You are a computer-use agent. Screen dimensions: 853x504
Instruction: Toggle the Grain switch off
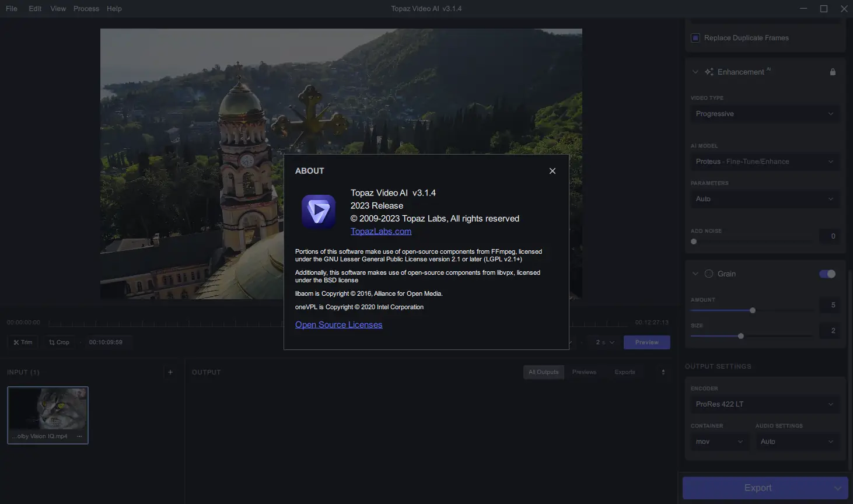coord(827,274)
